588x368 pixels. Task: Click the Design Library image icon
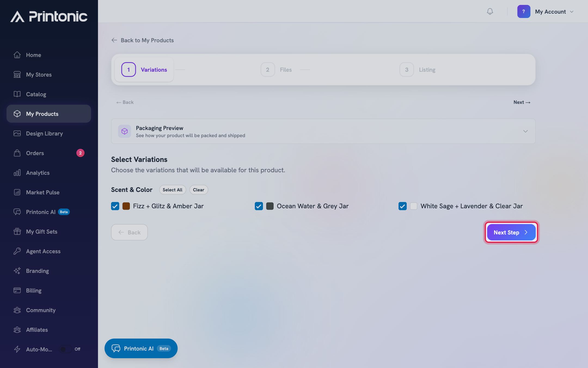pyautogui.click(x=17, y=133)
